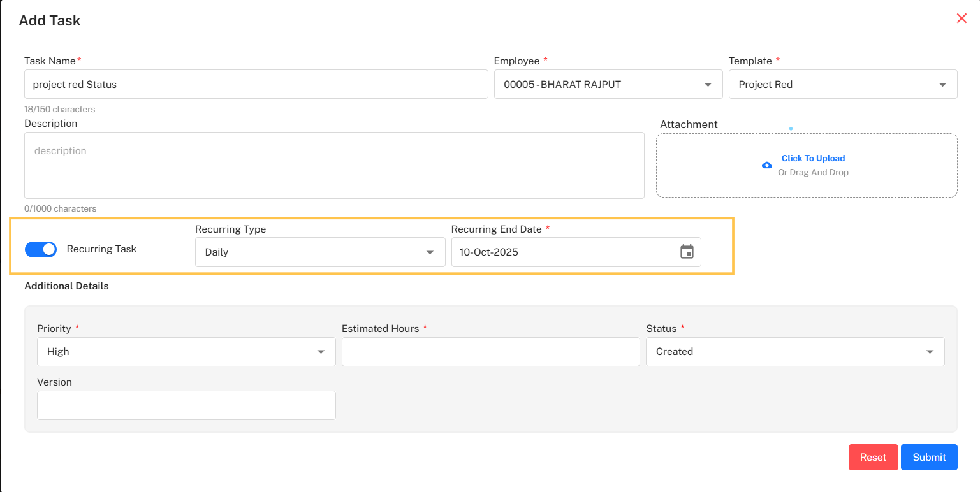Click inside the Description text area
The width and height of the screenshot is (980, 492).
(x=334, y=165)
